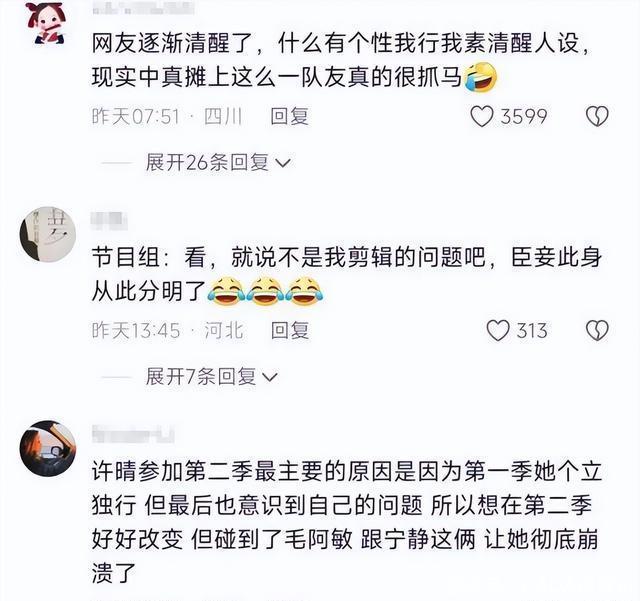Viewport: 640px width, 601px height.
Task: Open the first commenter's cartoon avatar
Action: point(47,22)
